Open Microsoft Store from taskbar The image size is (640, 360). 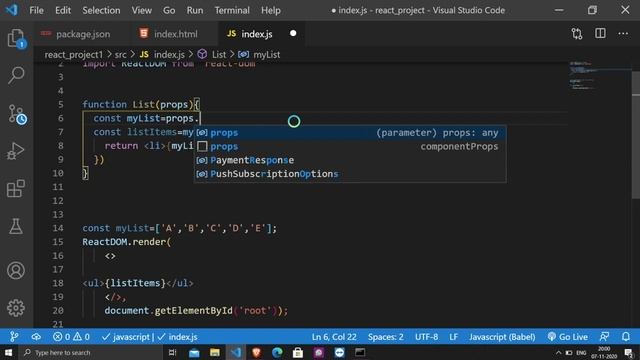(298, 352)
